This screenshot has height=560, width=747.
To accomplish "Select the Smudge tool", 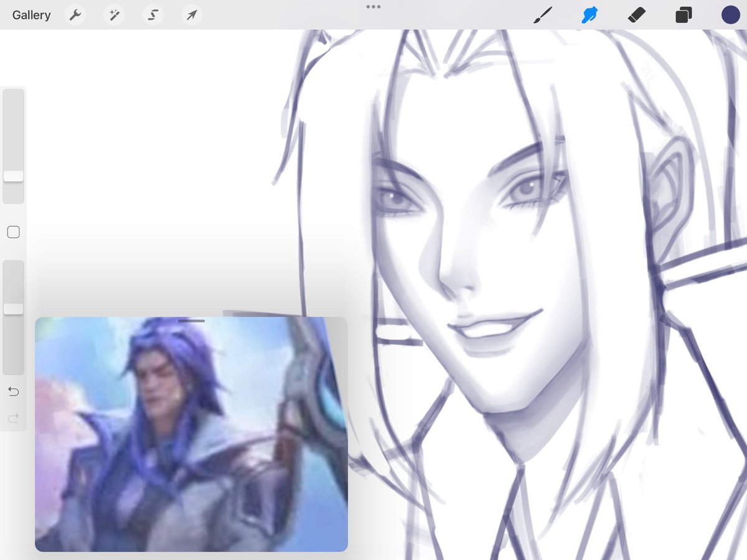I will coord(590,15).
